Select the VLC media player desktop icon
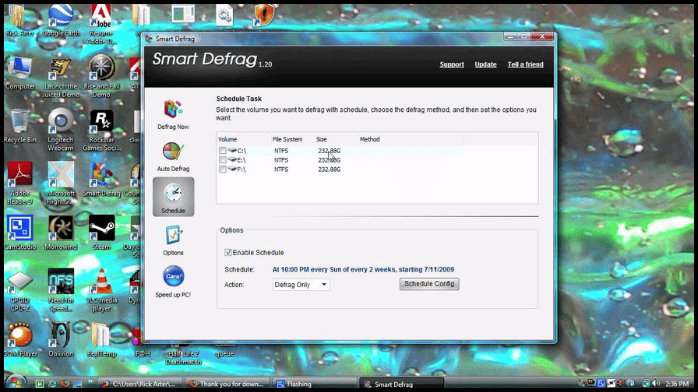This screenshot has width=698, height=392. [101, 291]
